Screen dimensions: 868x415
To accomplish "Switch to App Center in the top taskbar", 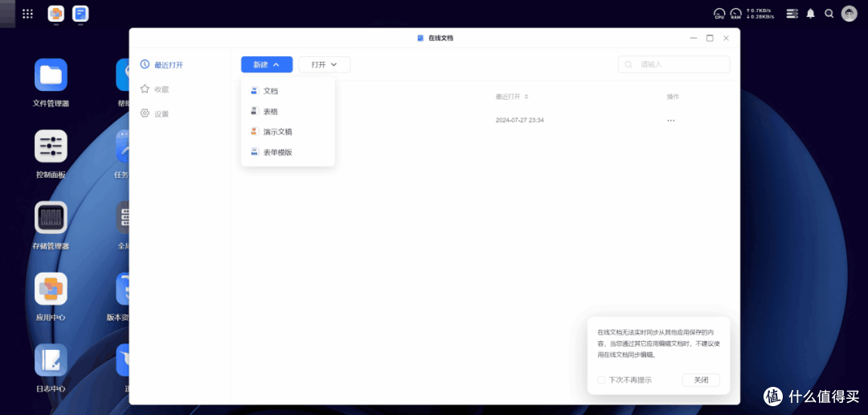I will pos(56,14).
